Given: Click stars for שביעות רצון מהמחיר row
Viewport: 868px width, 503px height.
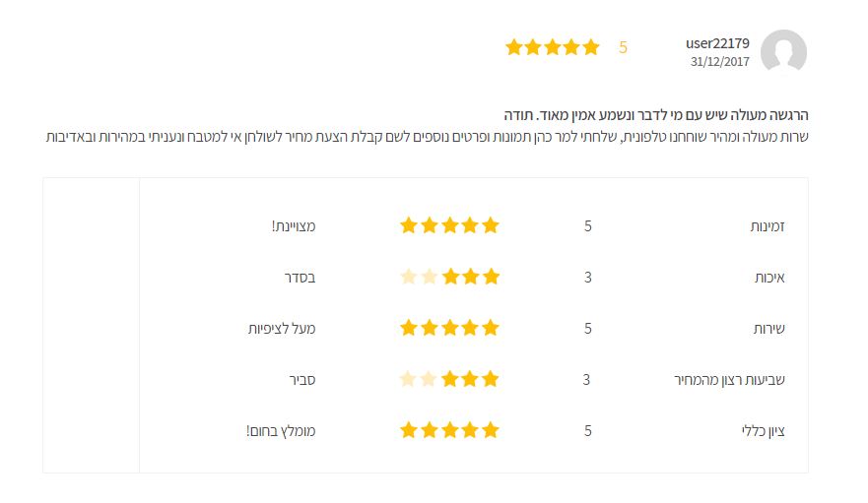Looking at the screenshot, I should coord(449,379).
